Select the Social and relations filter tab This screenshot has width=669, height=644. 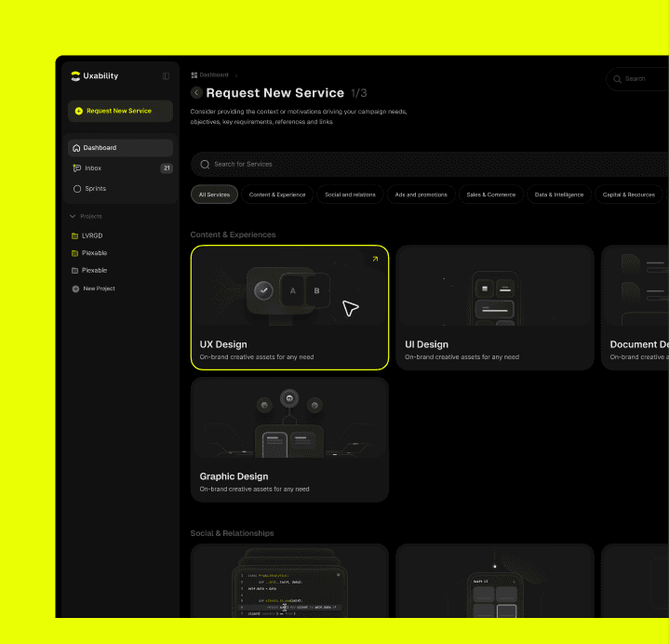350,195
